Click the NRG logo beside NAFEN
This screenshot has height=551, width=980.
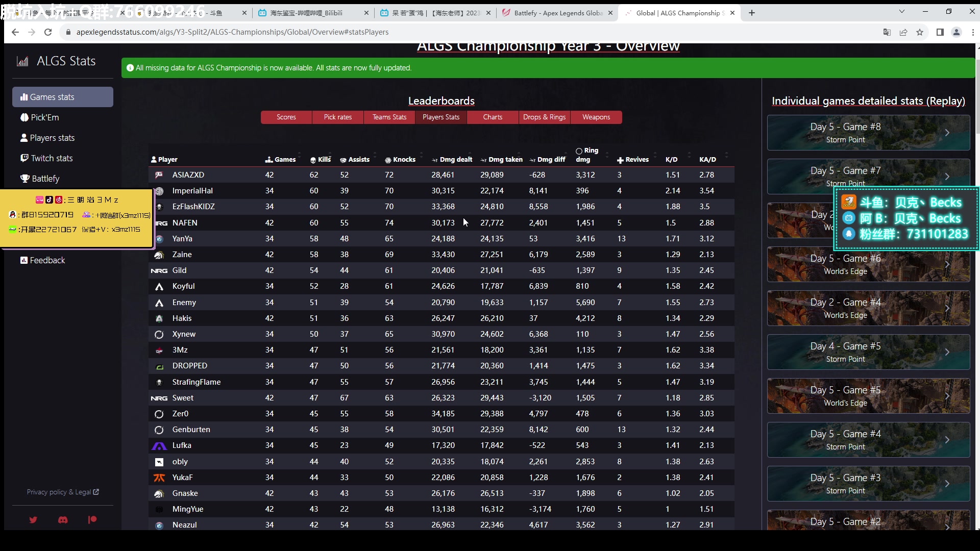pyautogui.click(x=160, y=223)
